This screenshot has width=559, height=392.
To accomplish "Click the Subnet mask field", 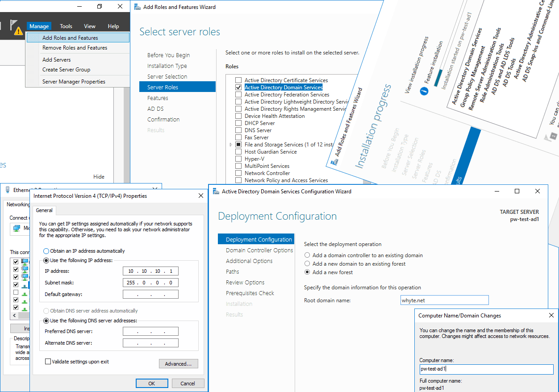I will [150, 283].
